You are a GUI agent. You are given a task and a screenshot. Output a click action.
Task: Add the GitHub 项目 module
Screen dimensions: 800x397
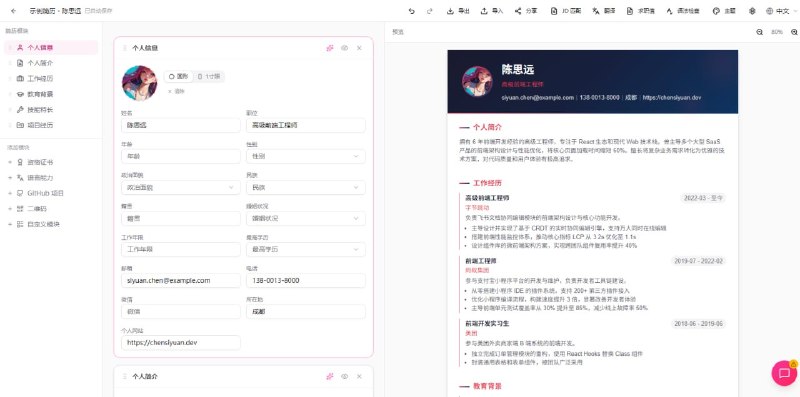51,193
